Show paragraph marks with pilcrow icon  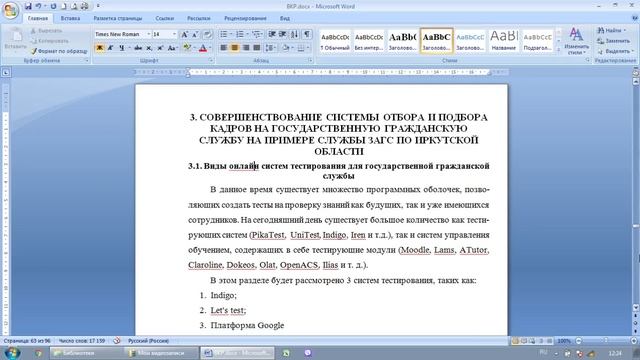click(x=307, y=34)
